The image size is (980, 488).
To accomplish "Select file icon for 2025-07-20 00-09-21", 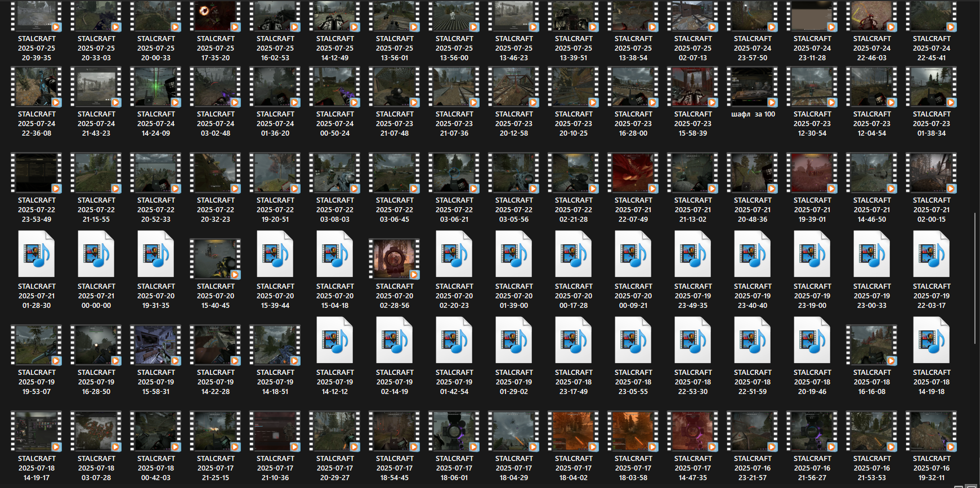I will click(633, 255).
